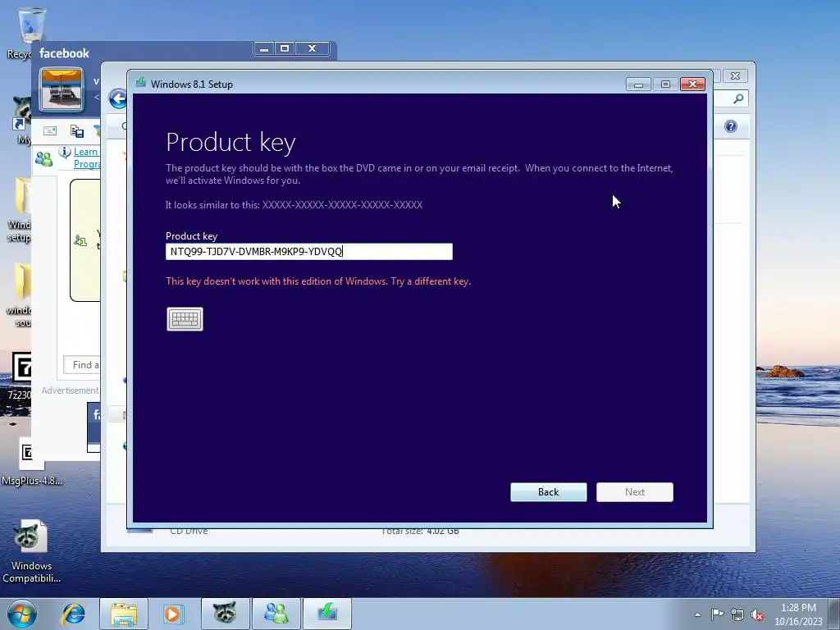The width and height of the screenshot is (840, 630).
Task: Open the Action Center flag icon
Action: click(x=717, y=614)
